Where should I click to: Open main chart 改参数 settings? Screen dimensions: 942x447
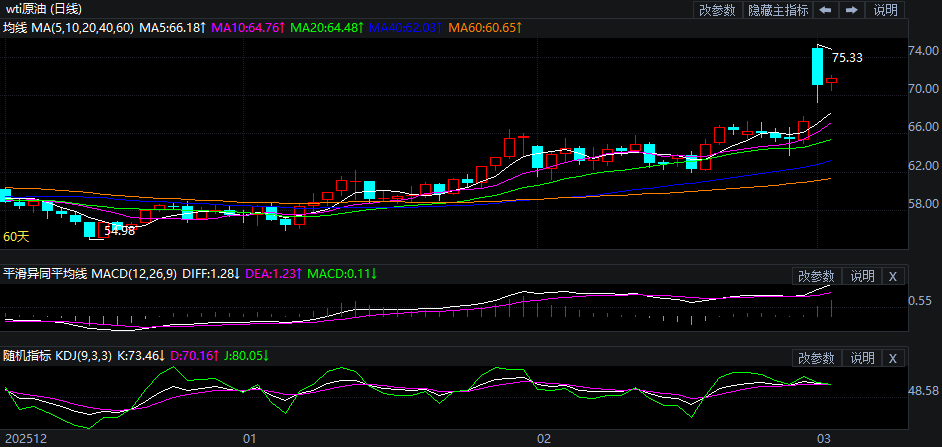717,10
